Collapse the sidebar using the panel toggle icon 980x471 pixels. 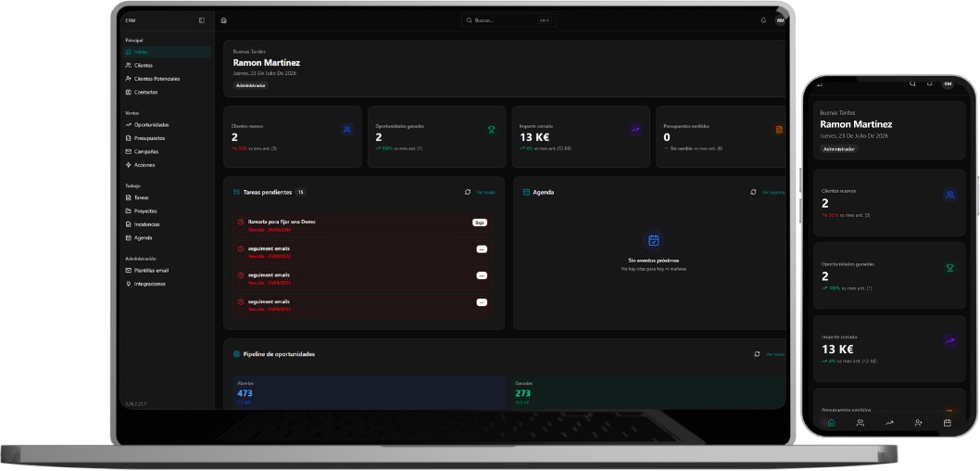(202, 20)
